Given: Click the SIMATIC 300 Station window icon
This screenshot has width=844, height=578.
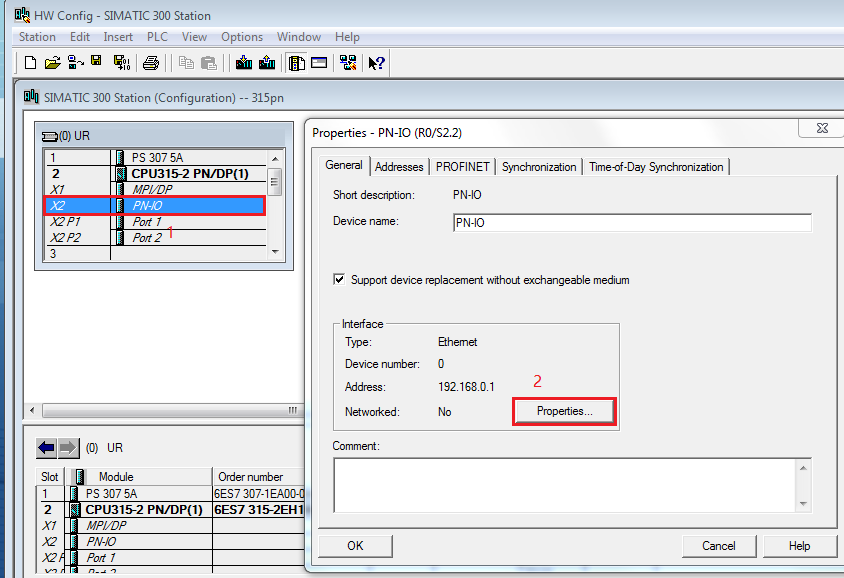Looking at the screenshot, I should [x=31, y=97].
